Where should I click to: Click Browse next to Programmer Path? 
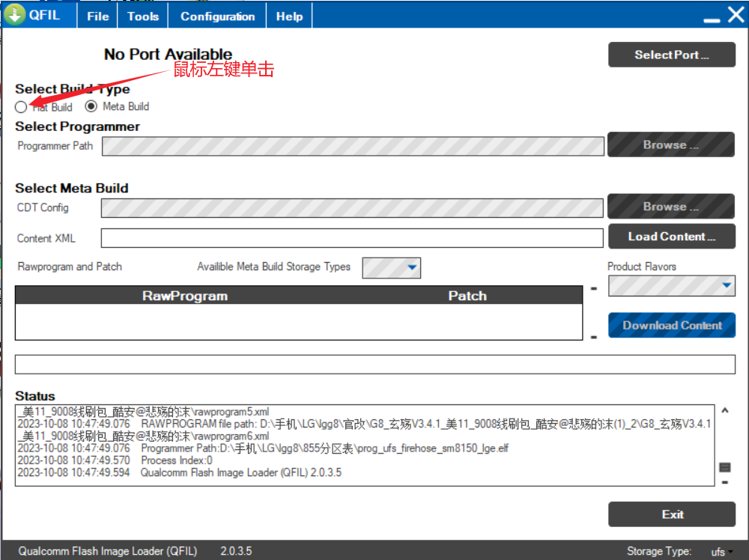(x=671, y=145)
